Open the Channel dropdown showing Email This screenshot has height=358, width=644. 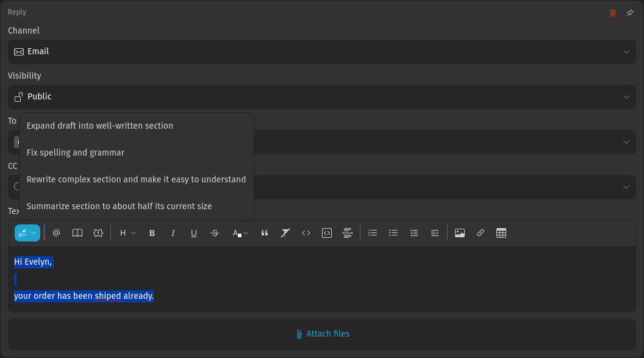(x=322, y=52)
